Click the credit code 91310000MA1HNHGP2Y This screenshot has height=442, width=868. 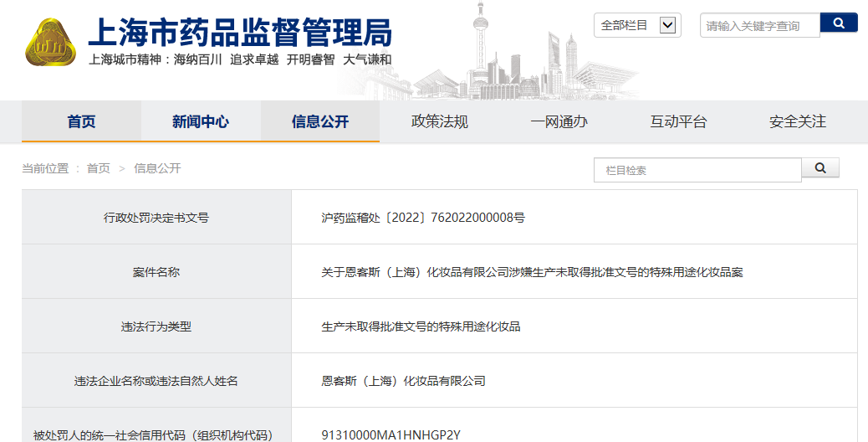click(391, 434)
